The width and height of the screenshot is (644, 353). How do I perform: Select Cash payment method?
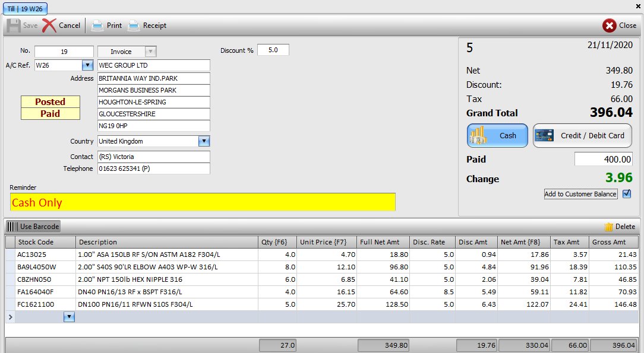(x=497, y=136)
